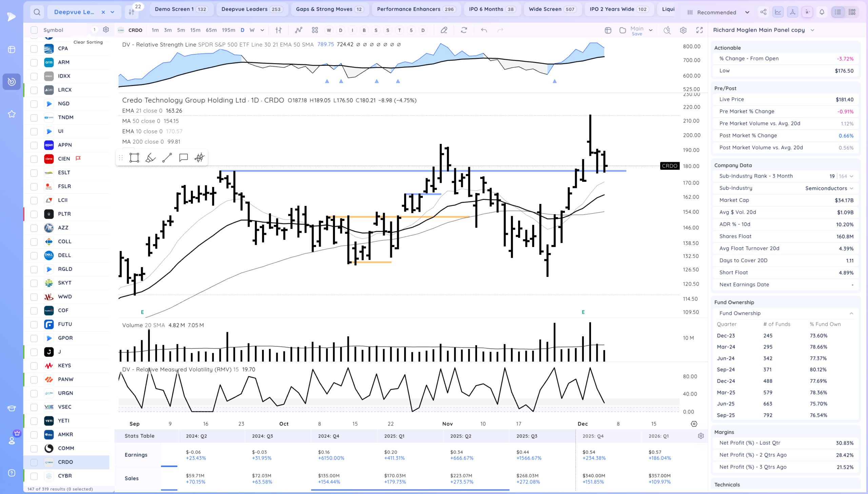Click the search magnifier icon
Image resolution: width=868 pixels, height=494 pixels.
37,12
